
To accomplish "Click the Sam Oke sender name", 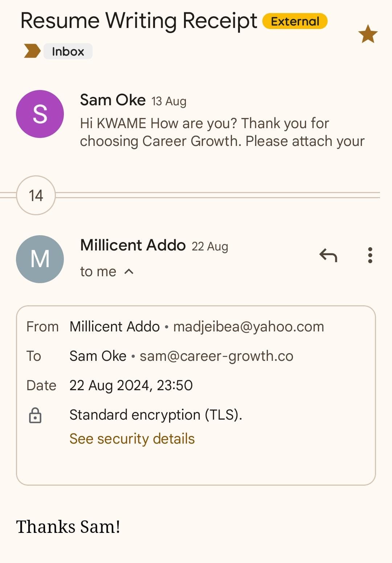I will pyautogui.click(x=113, y=100).
